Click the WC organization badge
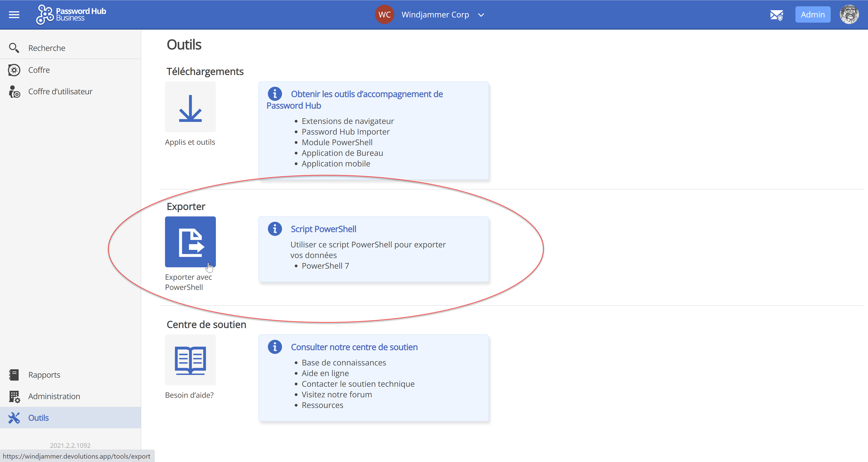Image resolution: width=868 pixels, height=462 pixels. 384,14
